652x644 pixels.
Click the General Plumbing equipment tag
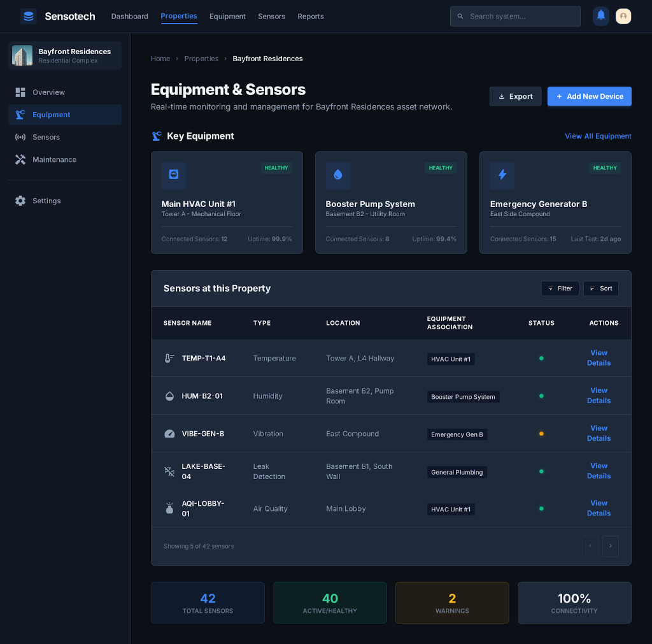pyautogui.click(x=457, y=472)
